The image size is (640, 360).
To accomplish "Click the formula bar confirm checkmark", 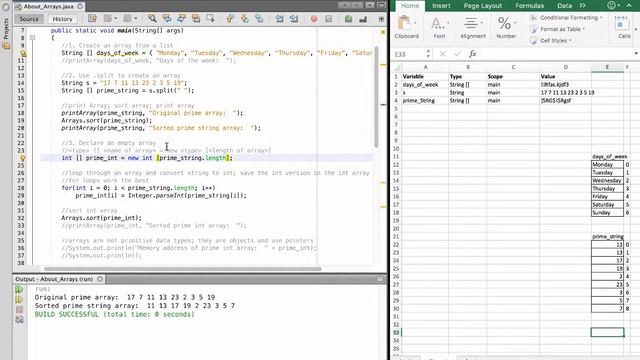I will click(x=457, y=54).
